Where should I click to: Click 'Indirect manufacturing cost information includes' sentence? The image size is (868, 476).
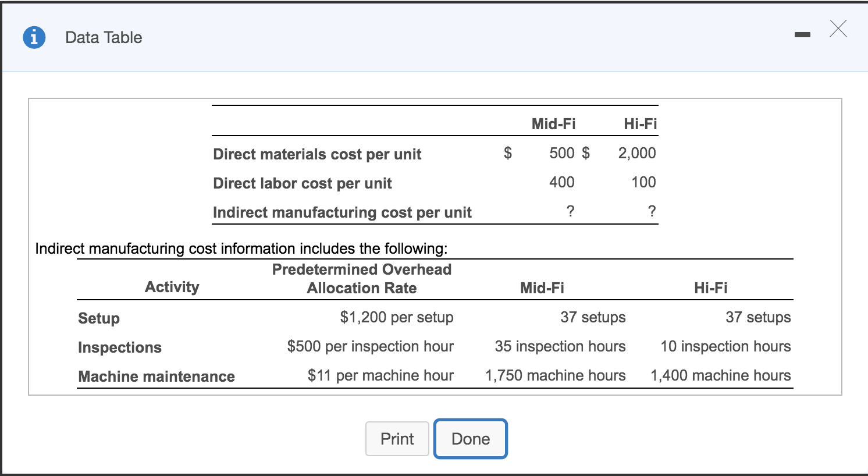coord(241,248)
